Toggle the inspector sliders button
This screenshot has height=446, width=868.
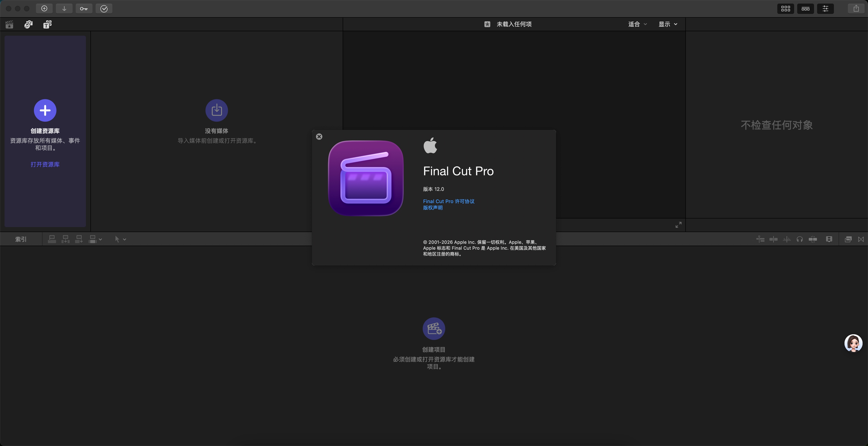pyautogui.click(x=825, y=9)
